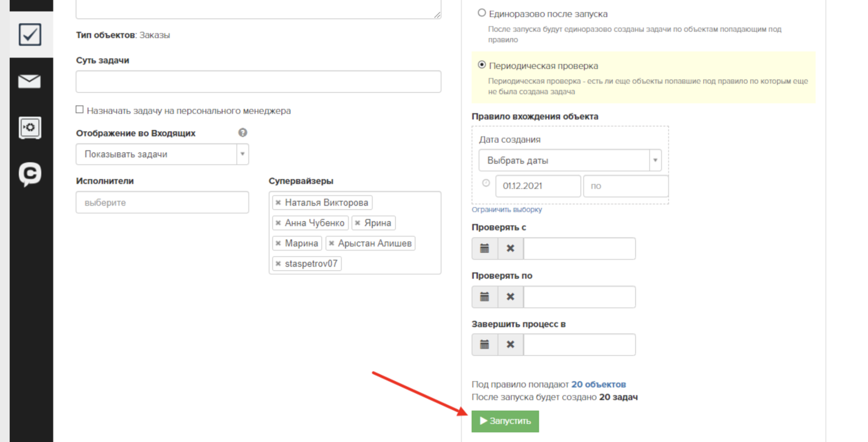Remove supervisor staspetrov07 tag
The width and height of the screenshot is (868, 442).
coord(278,264)
